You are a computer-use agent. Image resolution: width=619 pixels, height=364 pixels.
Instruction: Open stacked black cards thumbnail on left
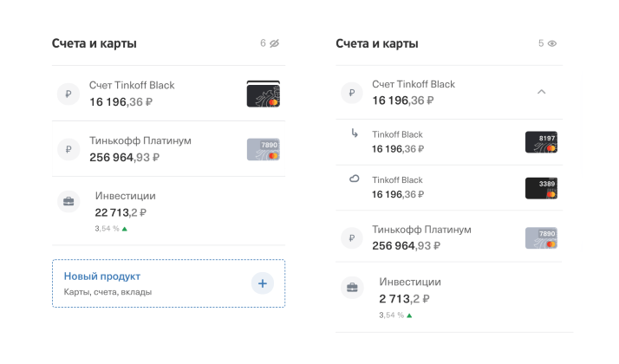[x=263, y=94]
